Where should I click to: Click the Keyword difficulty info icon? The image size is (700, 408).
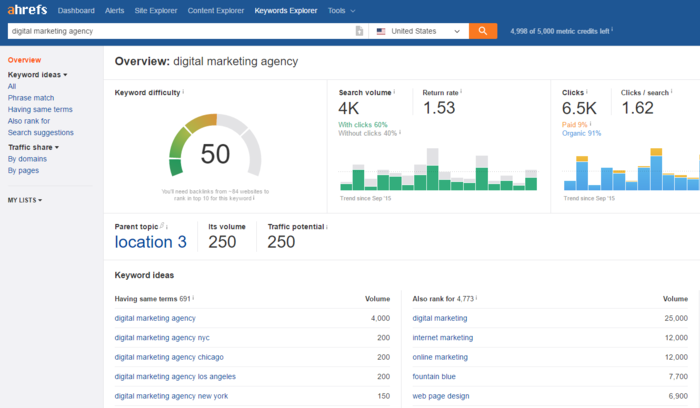tap(184, 92)
